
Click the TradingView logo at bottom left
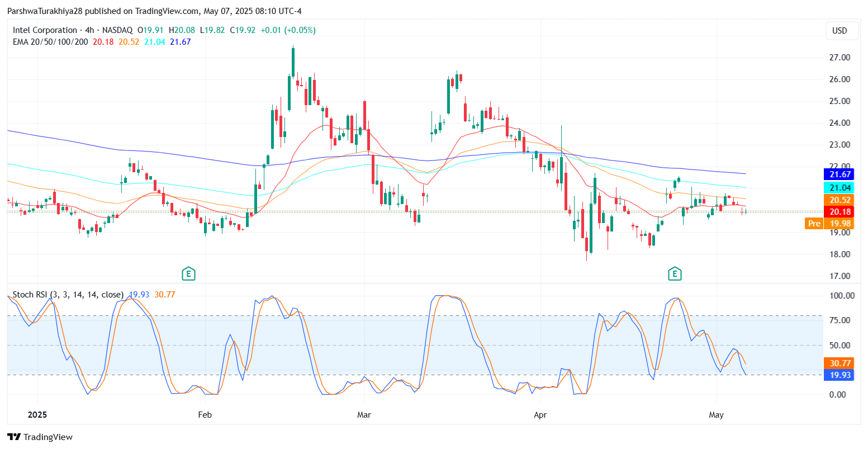pyautogui.click(x=40, y=437)
